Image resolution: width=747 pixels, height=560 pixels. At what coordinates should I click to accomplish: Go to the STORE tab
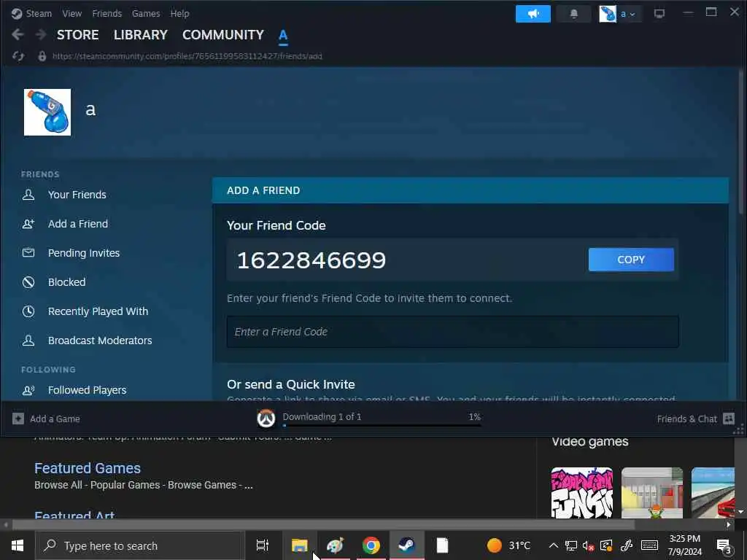77,35
